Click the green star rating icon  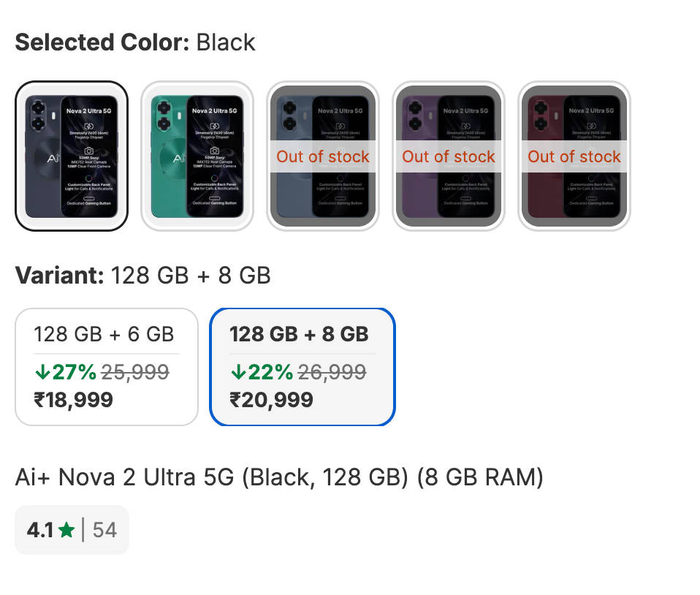pos(66,530)
